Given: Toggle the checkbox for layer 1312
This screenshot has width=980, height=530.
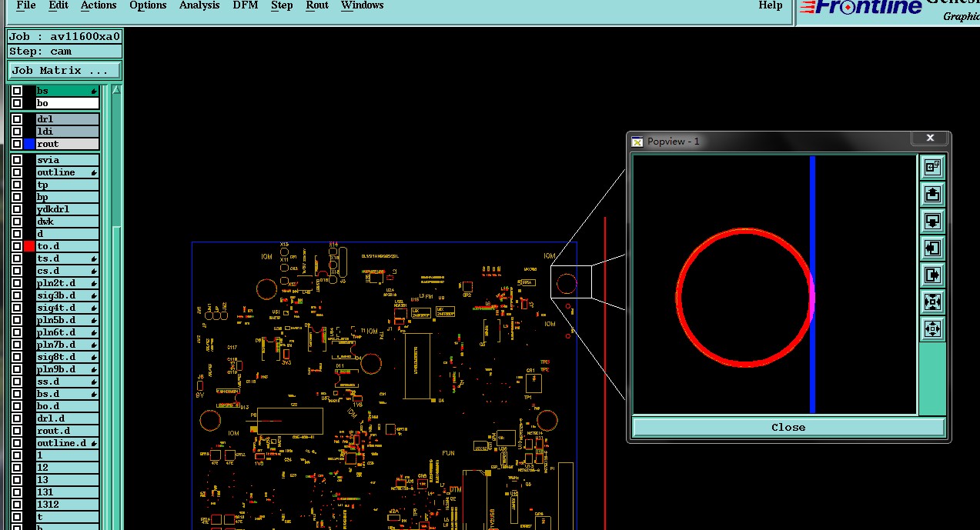Looking at the screenshot, I should click(x=17, y=505).
